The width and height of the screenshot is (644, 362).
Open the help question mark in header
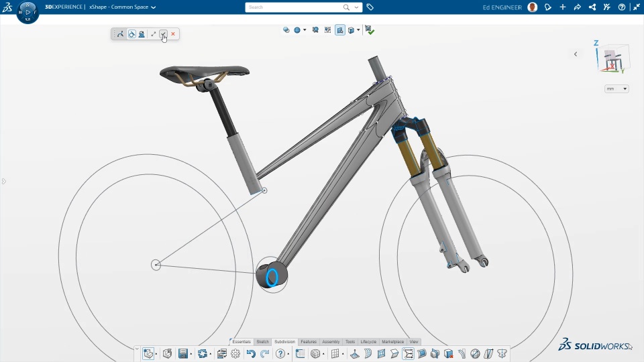pyautogui.click(x=621, y=7)
